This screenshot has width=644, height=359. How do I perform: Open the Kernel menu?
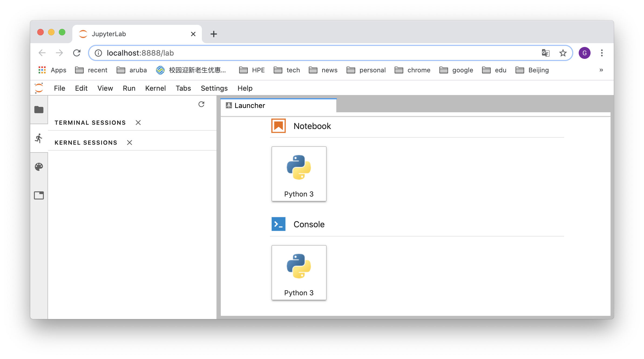tap(155, 88)
